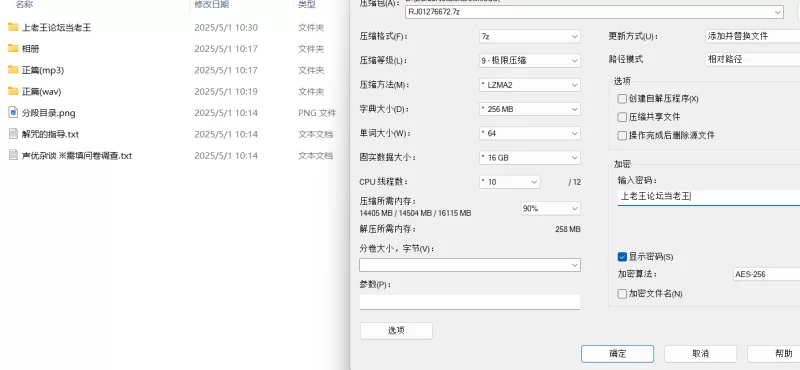The width and height of the screenshot is (800, 370).
Task: Enable 创建自解压程序 checkbox
Action: point(622,98)
